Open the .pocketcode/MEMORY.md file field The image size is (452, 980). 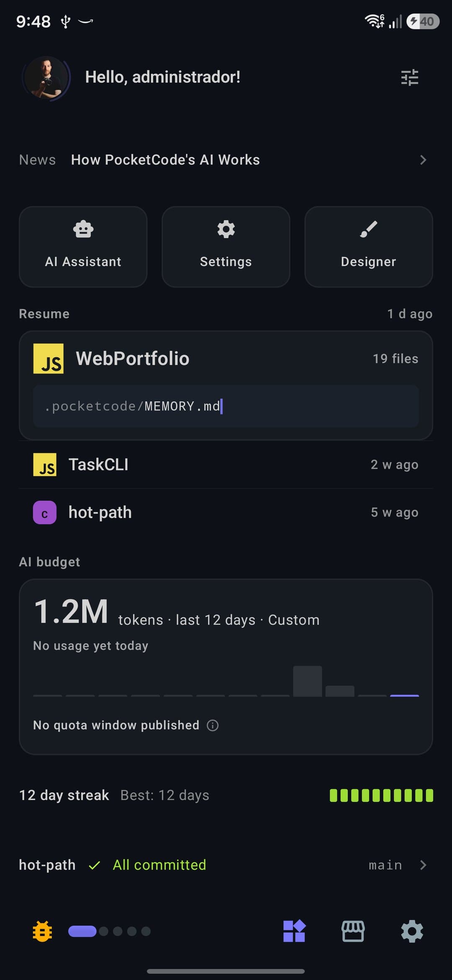coord(226,406)
